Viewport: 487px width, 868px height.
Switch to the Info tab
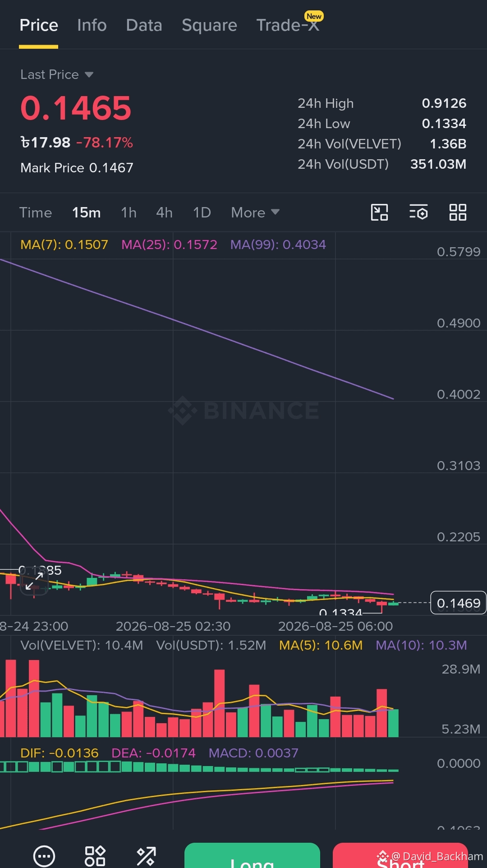(92, 25)
